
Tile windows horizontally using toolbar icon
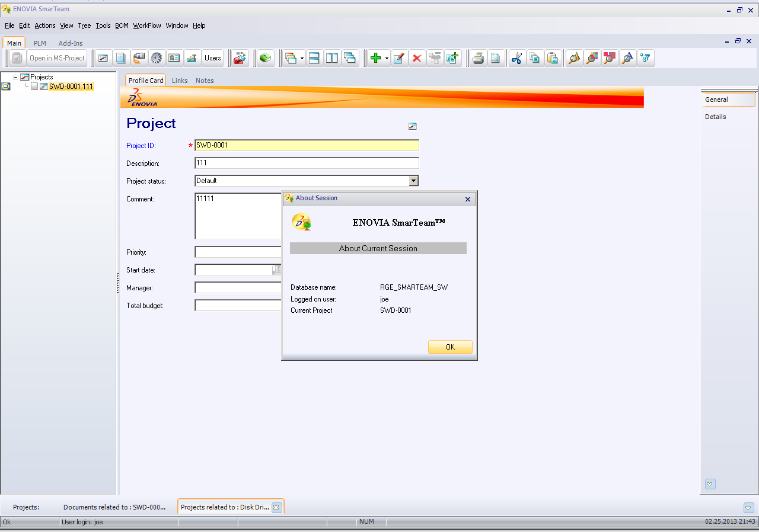pyautogui.click(x=314, y=58)
